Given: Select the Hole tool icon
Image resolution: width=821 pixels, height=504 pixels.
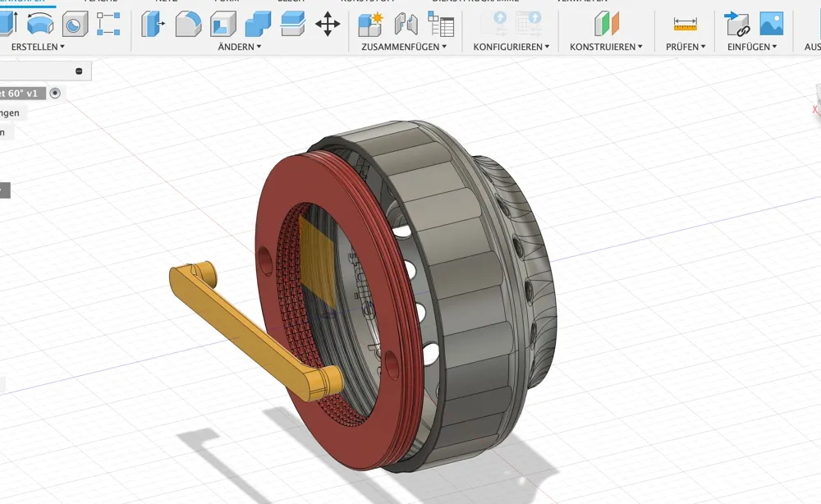Looking at the screenshot, I should coord(75,24).
